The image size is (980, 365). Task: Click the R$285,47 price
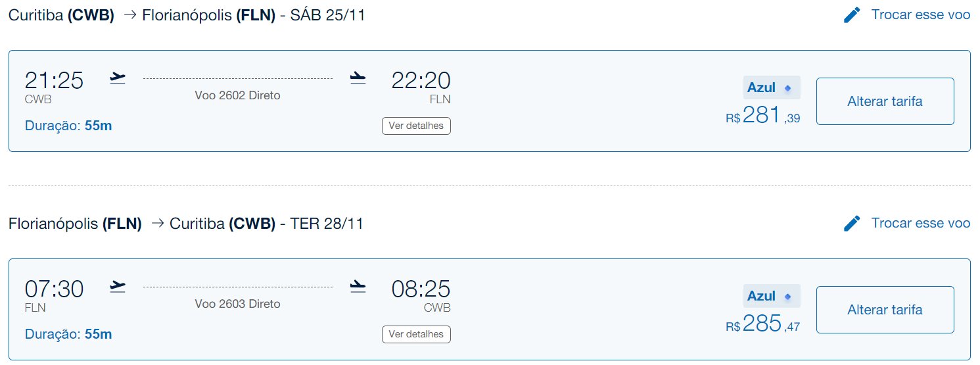[763, 324]
